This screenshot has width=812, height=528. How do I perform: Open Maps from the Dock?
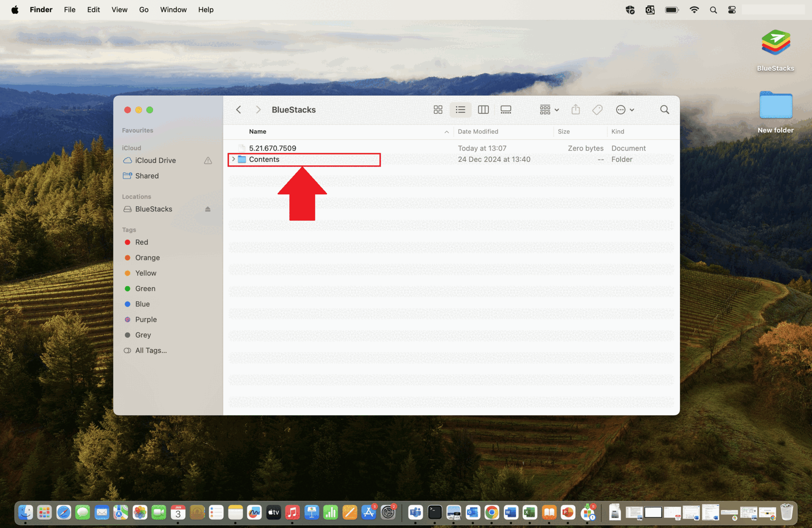click(x=121, y=513)
